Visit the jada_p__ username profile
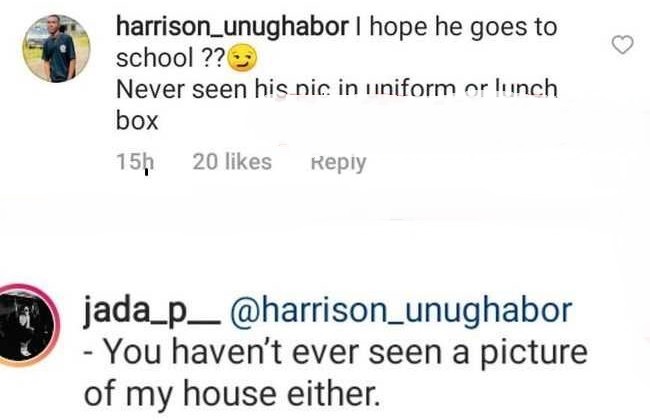Viewport: 650px width, 420px height. 152,312
